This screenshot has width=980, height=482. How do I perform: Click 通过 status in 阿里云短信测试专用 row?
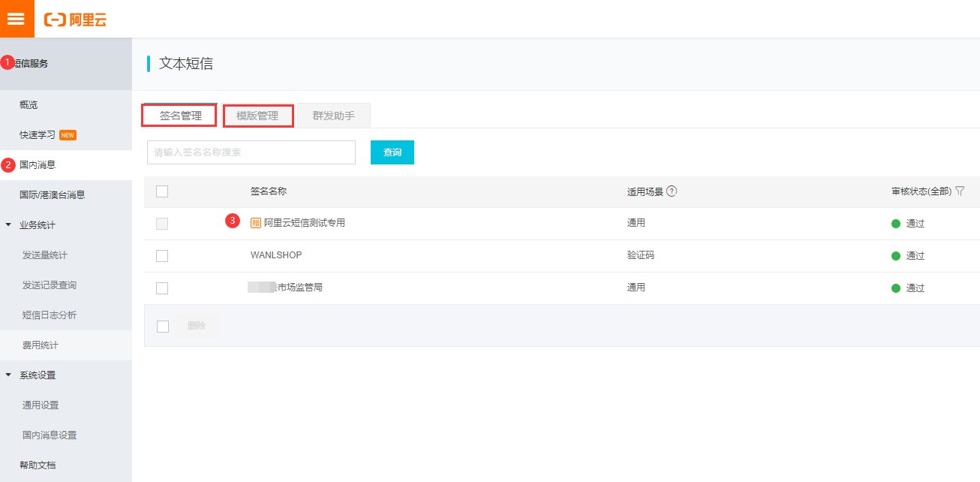point(915,224)
